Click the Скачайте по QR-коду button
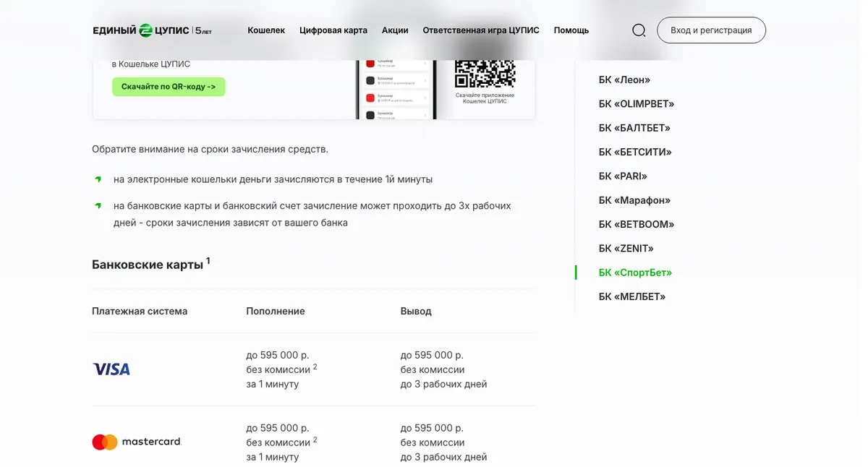 tap(169, 87)
